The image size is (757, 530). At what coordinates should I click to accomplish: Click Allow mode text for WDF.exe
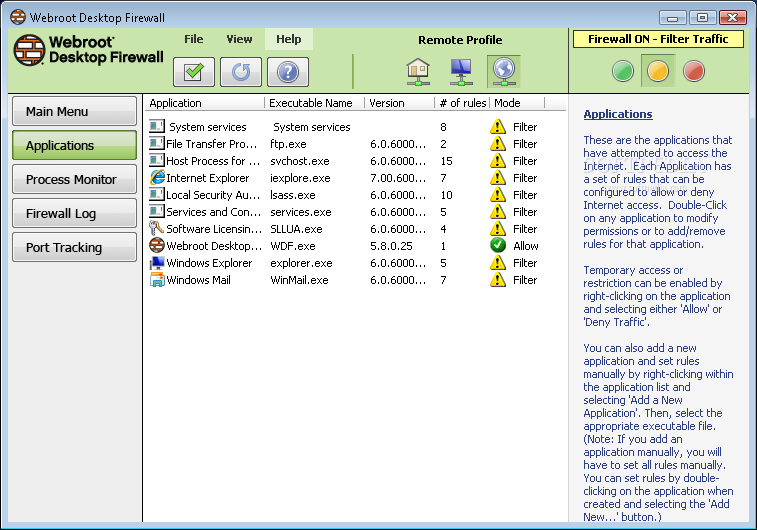526,246
